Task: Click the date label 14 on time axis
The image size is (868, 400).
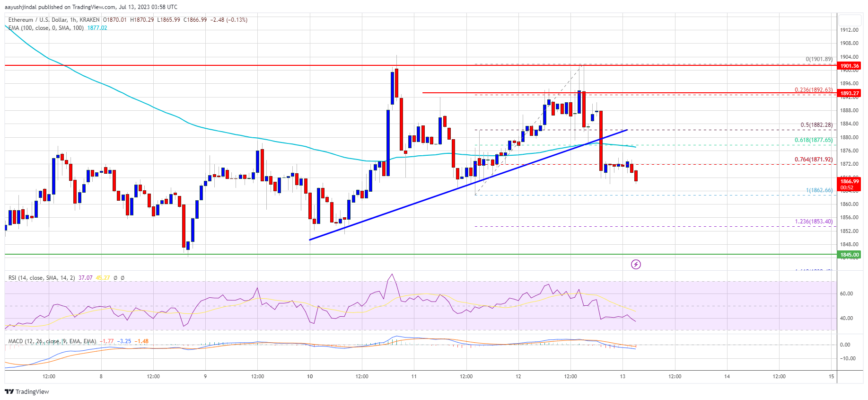Action: [x=727, y=377]
